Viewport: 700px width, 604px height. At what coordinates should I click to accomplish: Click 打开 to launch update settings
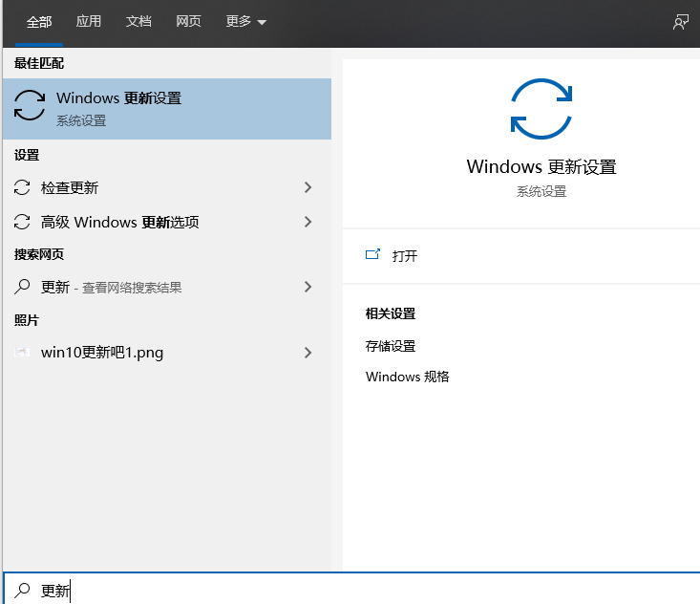click(405, 256)
